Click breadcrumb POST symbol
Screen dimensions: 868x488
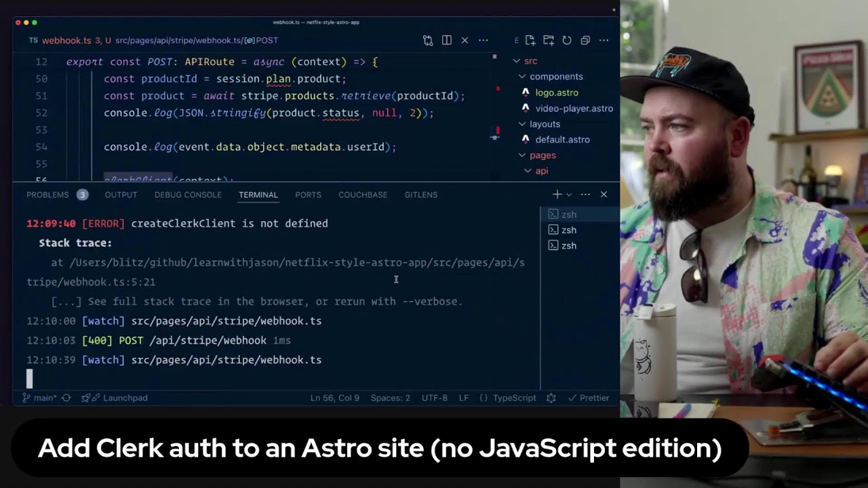click(x=262, y=41)
